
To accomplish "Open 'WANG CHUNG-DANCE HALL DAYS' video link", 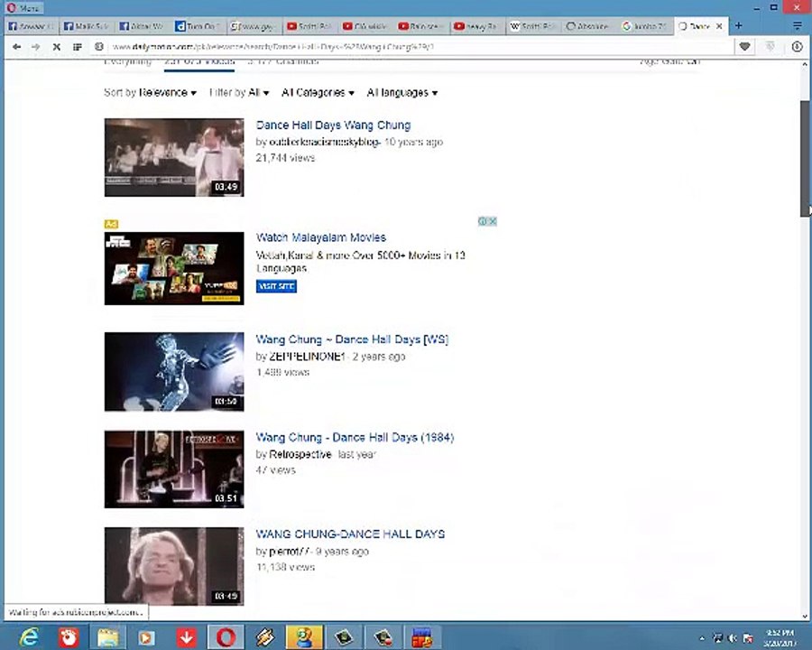I will (x=350, y=534).
